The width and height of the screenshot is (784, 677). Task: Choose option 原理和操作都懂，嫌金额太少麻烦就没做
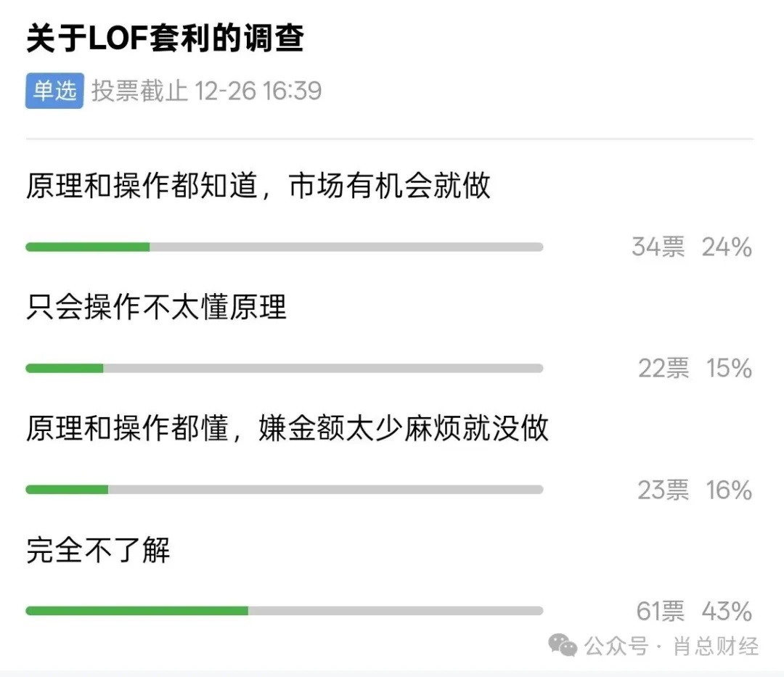[287, 429]
